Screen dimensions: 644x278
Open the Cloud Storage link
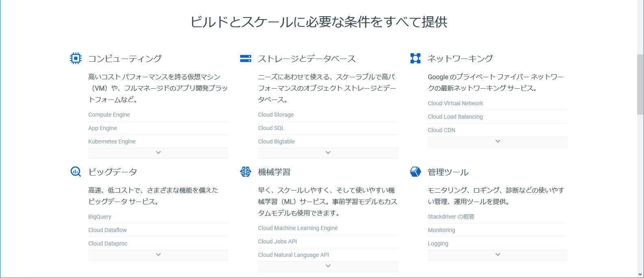click(x=275, y=115)
